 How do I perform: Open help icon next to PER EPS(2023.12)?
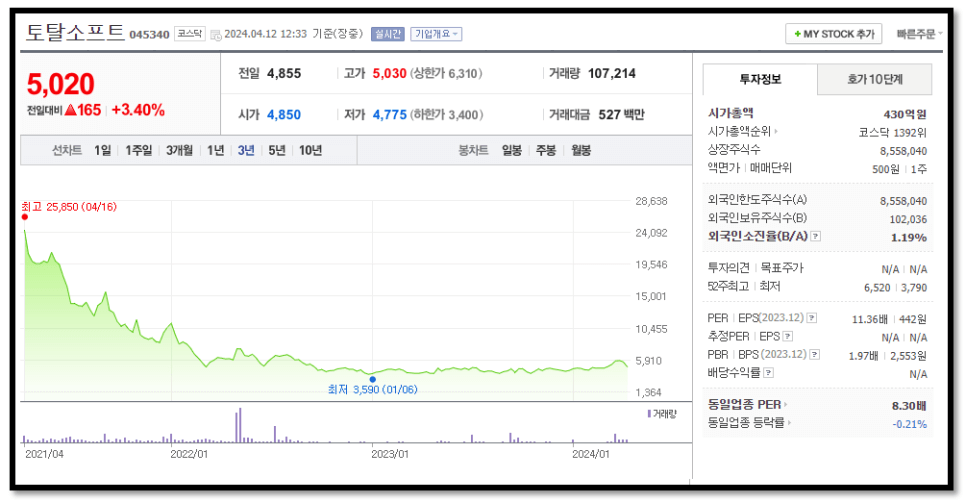coord(812,318)
